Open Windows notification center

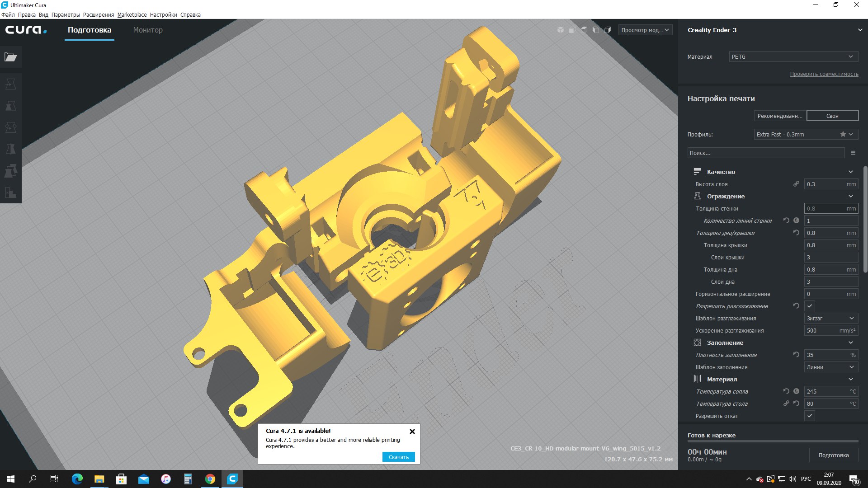tap(854, 479)
